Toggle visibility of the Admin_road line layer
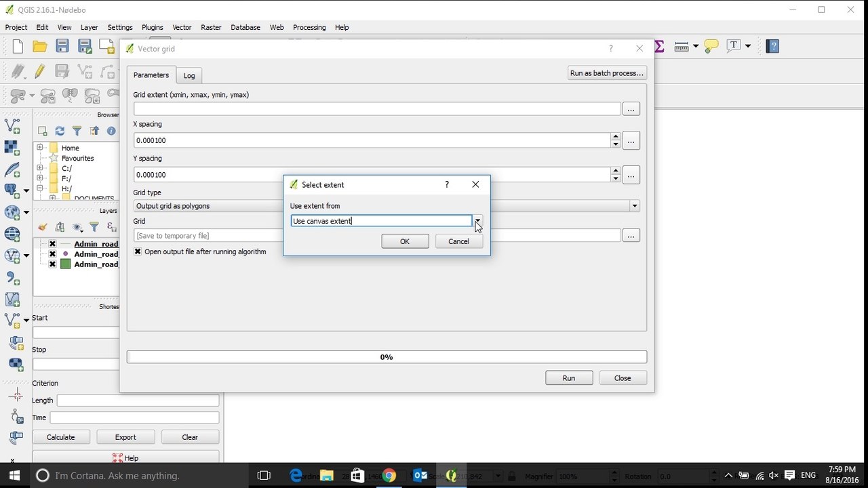 click(x=52, y=244)
